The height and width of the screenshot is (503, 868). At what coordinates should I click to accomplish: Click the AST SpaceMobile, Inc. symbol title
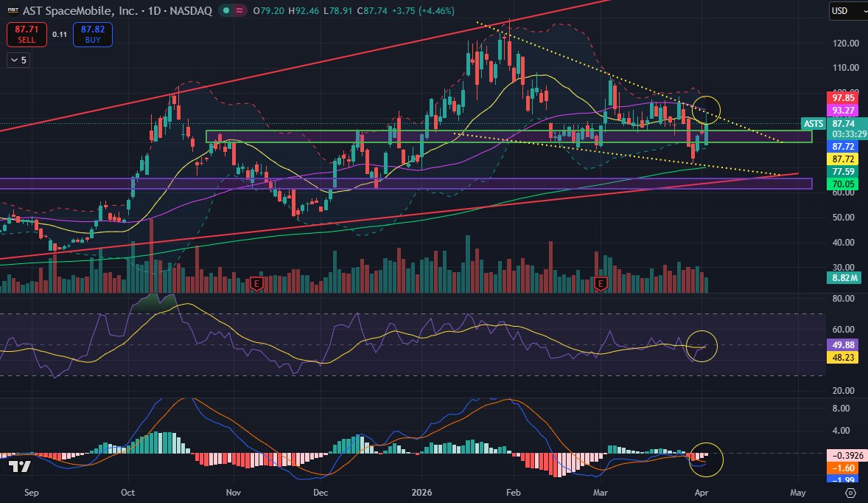pyautogui.click(x=80, y=10)
